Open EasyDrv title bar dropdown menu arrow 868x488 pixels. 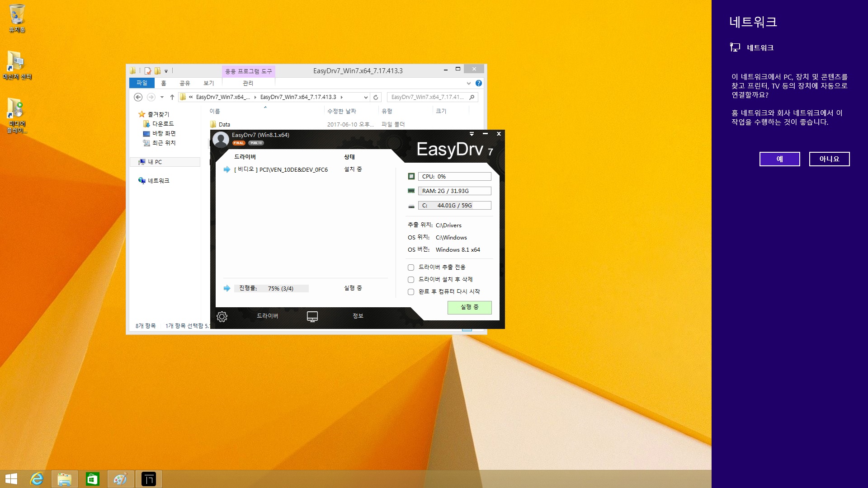point(472,134)
